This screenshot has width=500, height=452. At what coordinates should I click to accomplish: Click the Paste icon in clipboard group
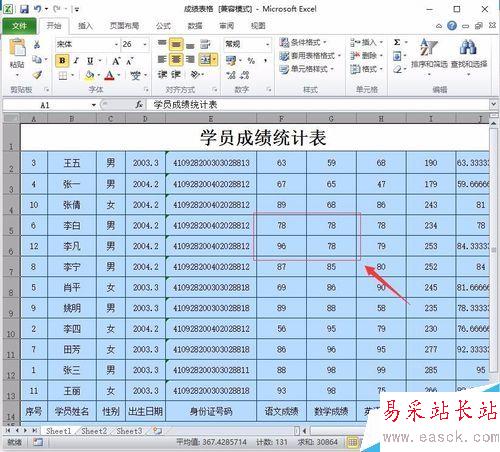[x=17, y=47]
